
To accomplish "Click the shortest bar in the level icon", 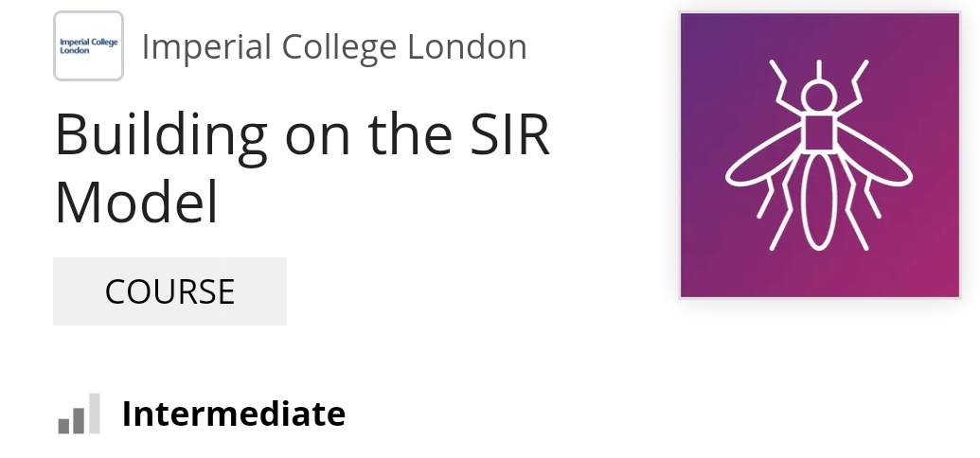I will tap(63, 425).
